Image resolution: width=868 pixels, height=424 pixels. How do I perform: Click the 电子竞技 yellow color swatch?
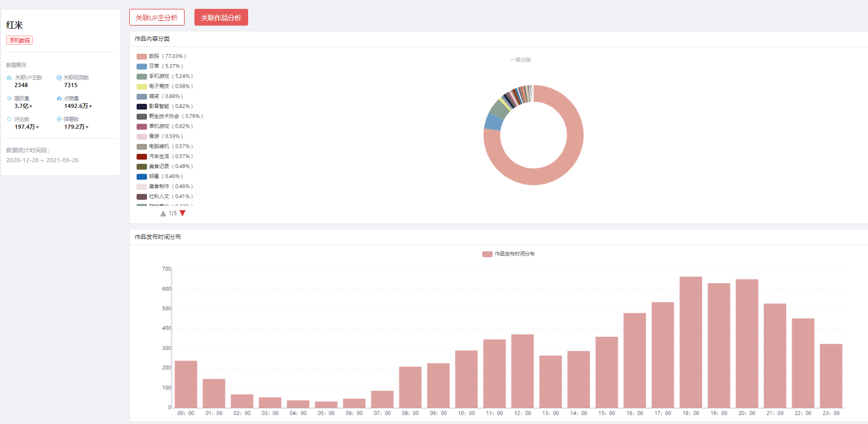click(x=142, y=87)
